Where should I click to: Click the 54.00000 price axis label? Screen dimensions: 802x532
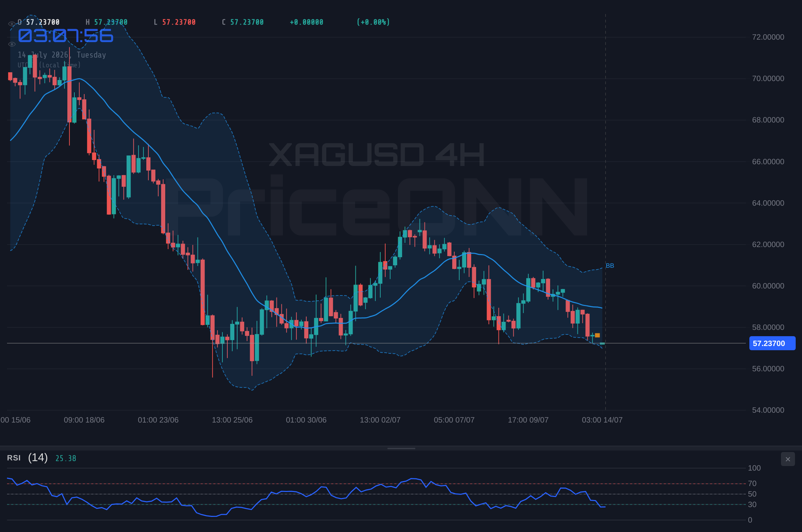click(x=768, y=410)
